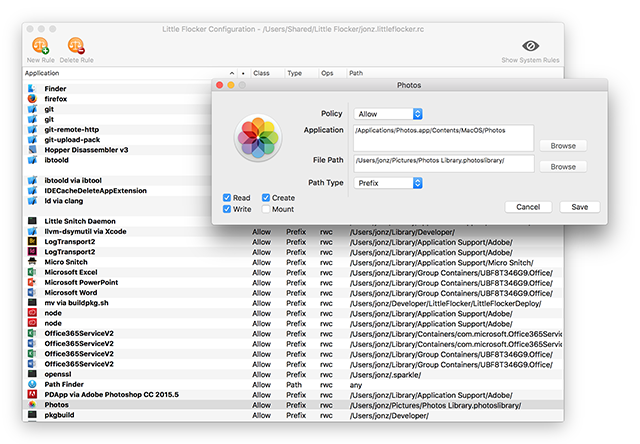Click the Photos row icon in list
The image size is (640, 444).
[32, 404]
